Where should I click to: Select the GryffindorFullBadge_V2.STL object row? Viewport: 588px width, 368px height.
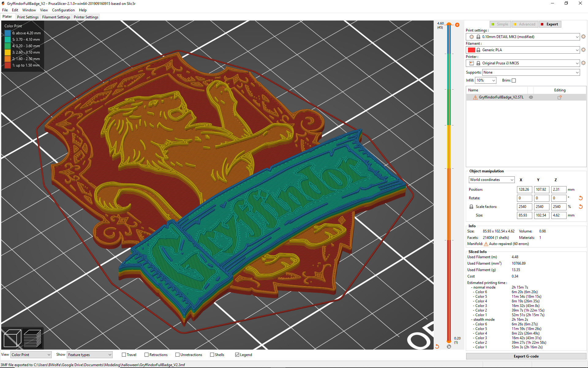tap(526, 97)
